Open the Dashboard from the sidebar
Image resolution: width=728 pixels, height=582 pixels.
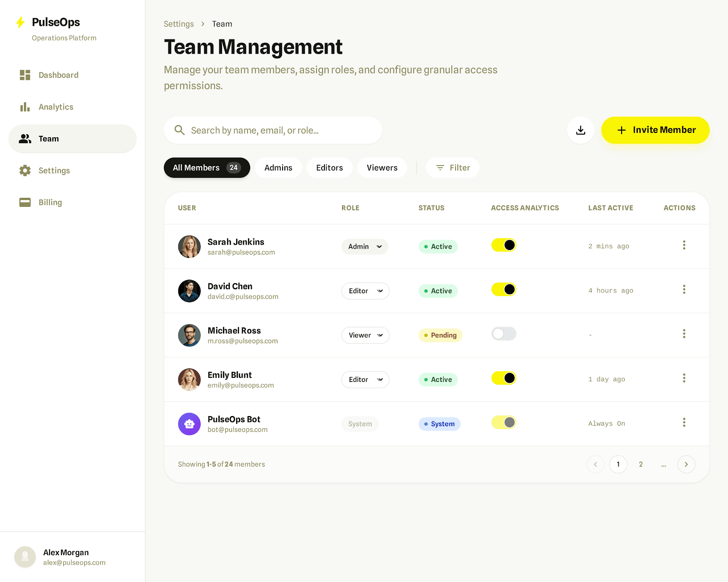58,75
